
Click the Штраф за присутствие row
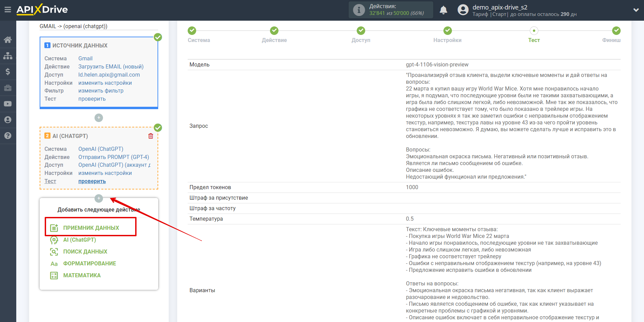click(404, 198)
